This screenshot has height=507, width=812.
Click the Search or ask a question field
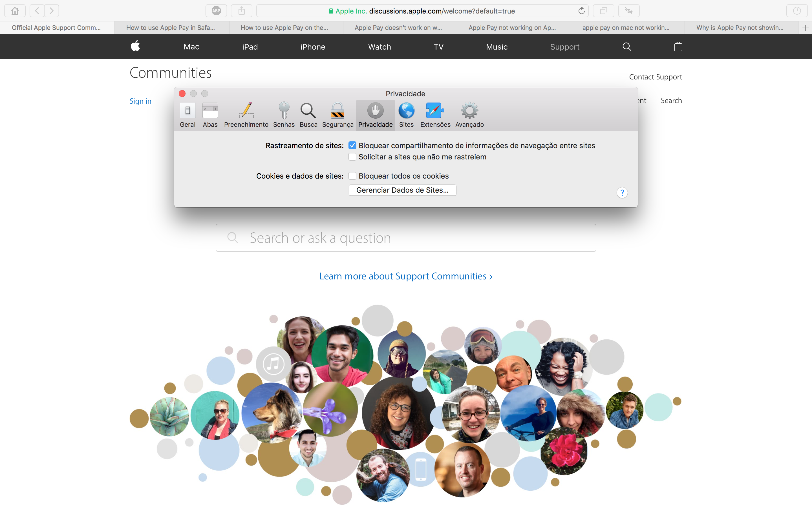click(x=406, y=238)
